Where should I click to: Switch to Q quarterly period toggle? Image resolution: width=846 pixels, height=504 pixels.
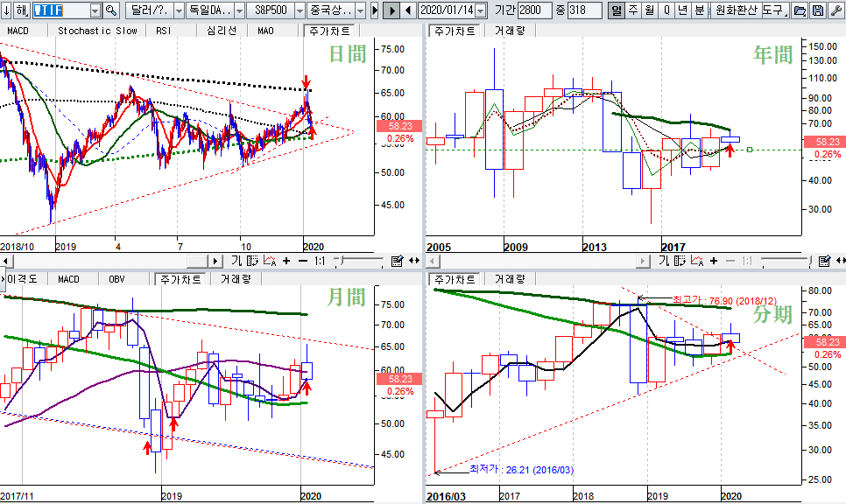point(666,10)
